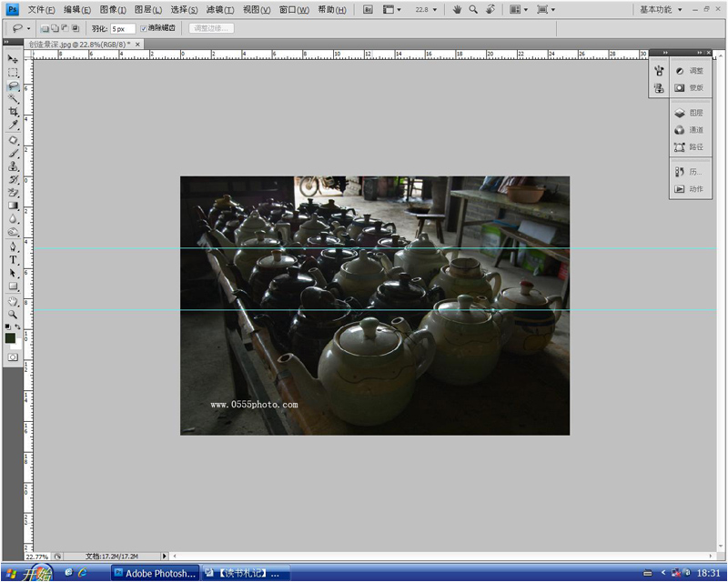Pick the Horizontal Type tool
The height and width of the screenshot is (582, 728).
pyautogui.click(x=13, y=259)
